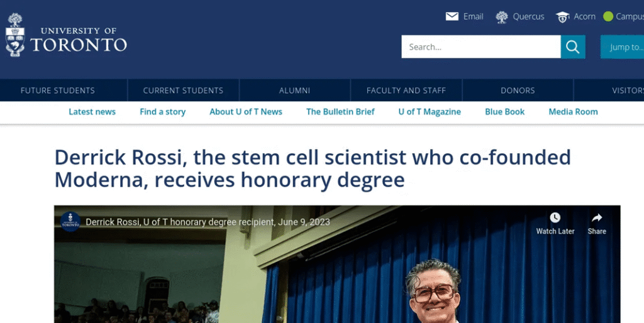This screenshot has width=644, height=323.
Task: Select the Alumni navigation item
Action: coord(294,90)
